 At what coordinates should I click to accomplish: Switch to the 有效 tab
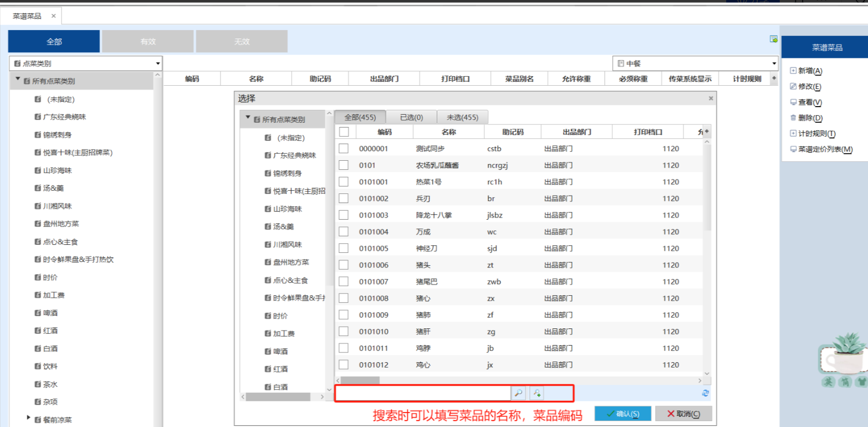(x=148, y=41)
